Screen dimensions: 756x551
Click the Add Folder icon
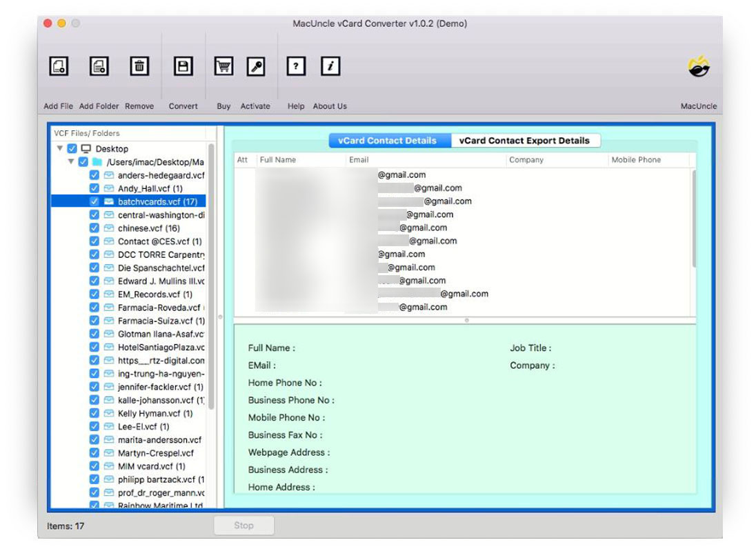click(98, 66)
